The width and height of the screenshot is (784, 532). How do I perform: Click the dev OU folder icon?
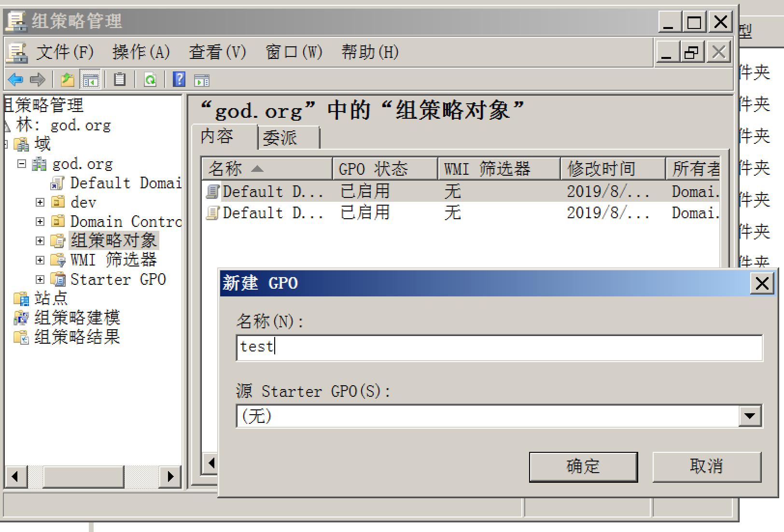(57, 202)
